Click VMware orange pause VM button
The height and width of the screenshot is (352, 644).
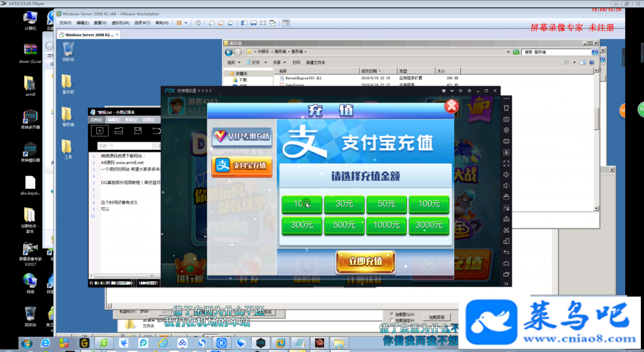(x=179, y=23)
